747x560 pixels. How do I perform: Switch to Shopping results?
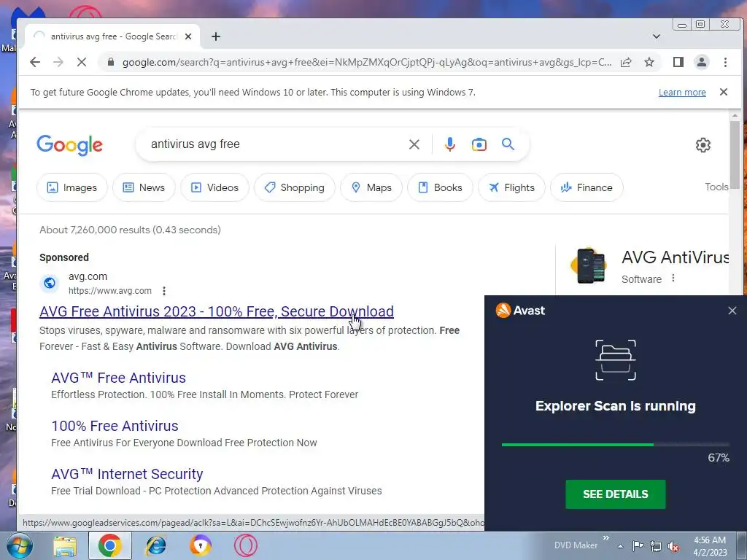point(295,187)
